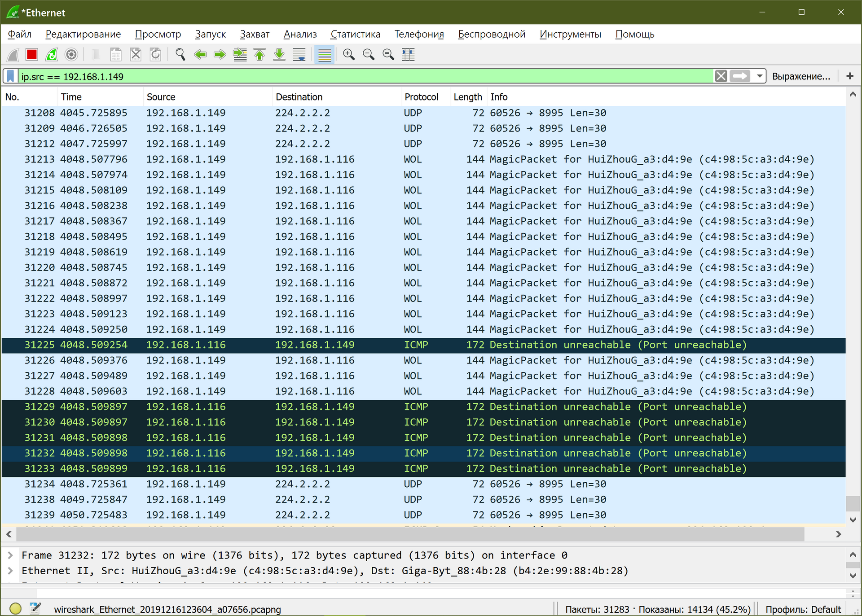Viewport: 862px width, 616px height.
Task: Open the Телефония menu
Action: coord(419,34)
